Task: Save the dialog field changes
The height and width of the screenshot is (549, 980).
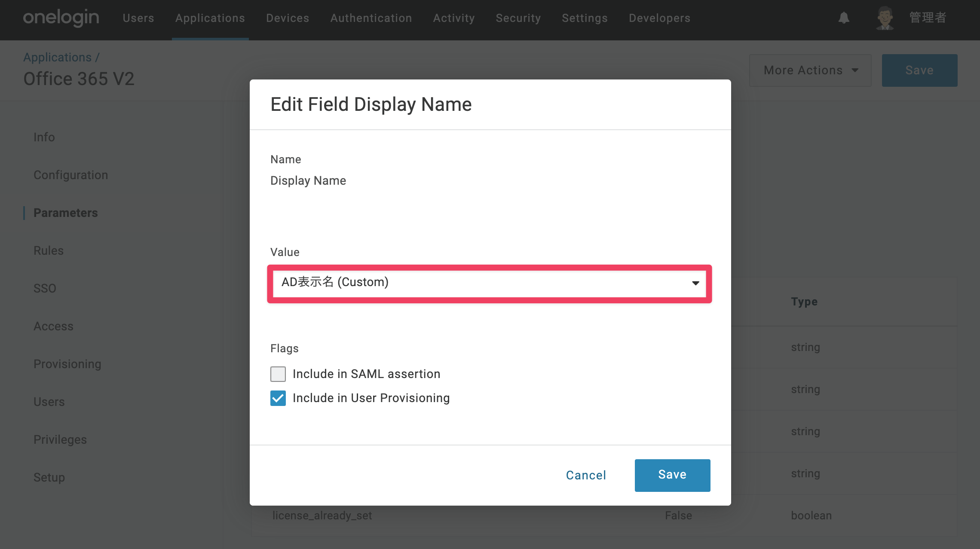Action: coord(673,475)
